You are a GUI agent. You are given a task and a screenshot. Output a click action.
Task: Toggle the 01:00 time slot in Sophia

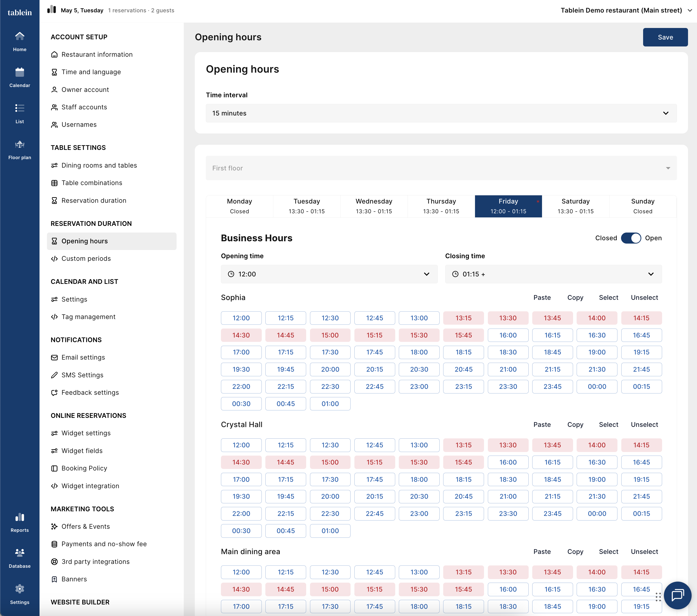coord(330,403)
